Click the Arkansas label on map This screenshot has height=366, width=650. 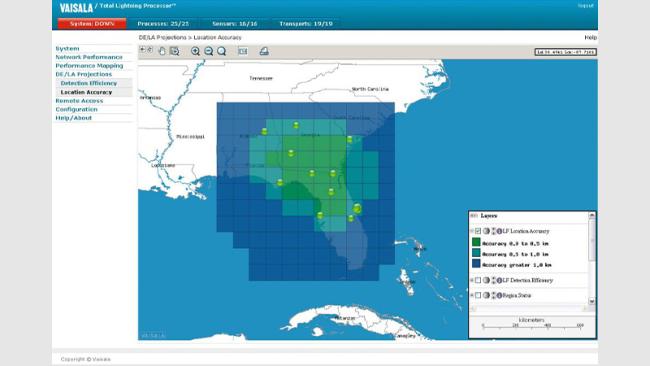tap(150, 97)
